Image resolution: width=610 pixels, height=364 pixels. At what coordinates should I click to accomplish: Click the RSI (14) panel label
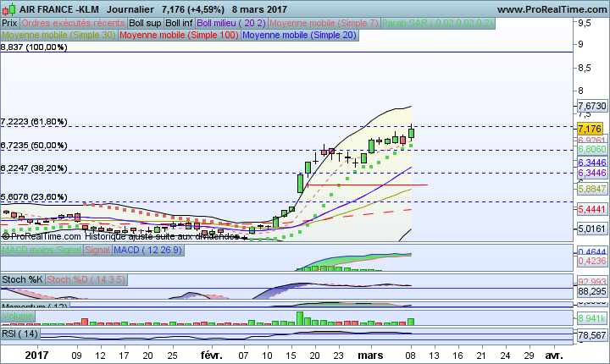point(19,334)
